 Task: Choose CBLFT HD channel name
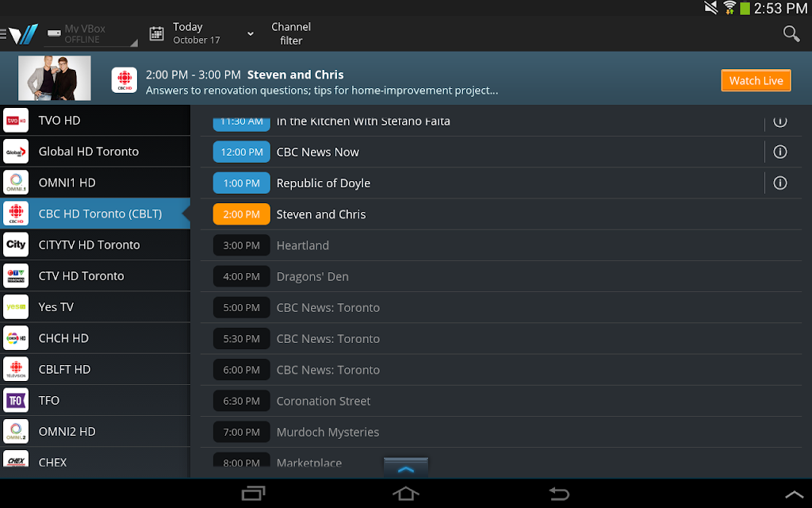64,369
